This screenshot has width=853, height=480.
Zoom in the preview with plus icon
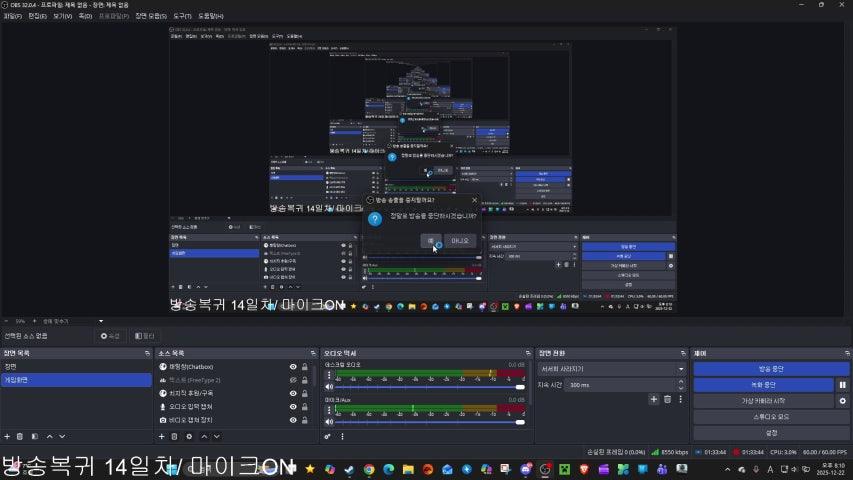click(x=34, y=321)
